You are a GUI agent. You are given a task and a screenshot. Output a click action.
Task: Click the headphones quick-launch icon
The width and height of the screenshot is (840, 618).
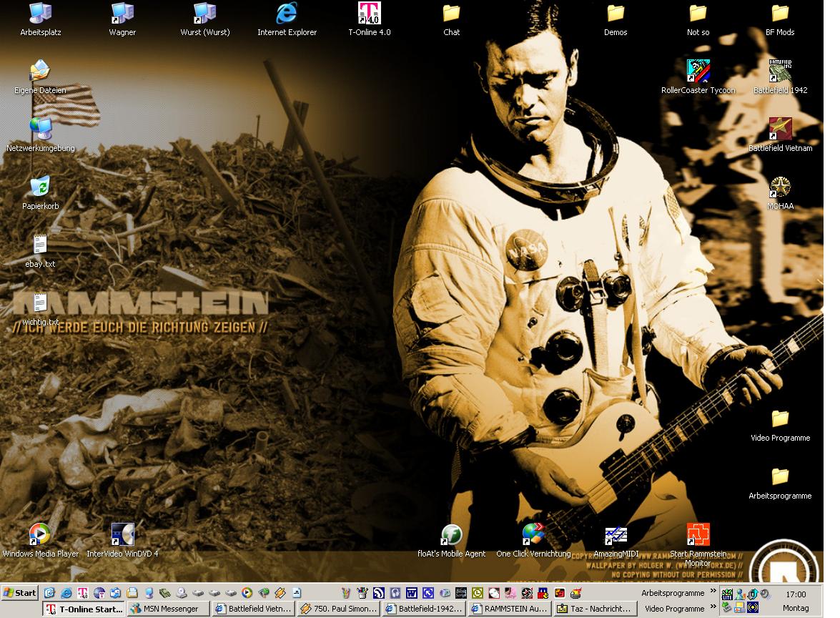pos(395,593)
